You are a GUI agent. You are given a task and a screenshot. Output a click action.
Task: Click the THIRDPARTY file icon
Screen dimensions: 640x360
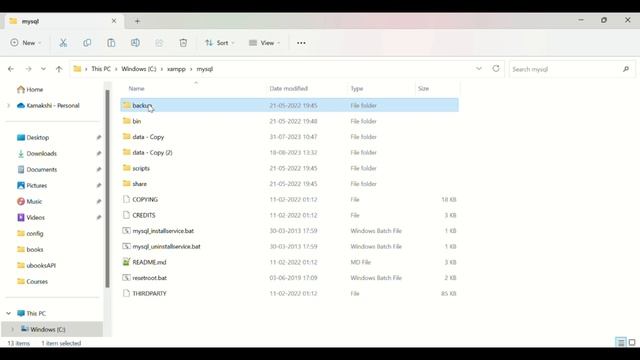[127, 293]
